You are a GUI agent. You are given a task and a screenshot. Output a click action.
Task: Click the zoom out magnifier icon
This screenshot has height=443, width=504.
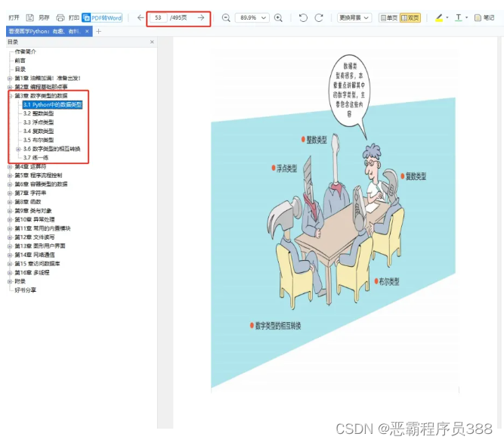point(226,17)
